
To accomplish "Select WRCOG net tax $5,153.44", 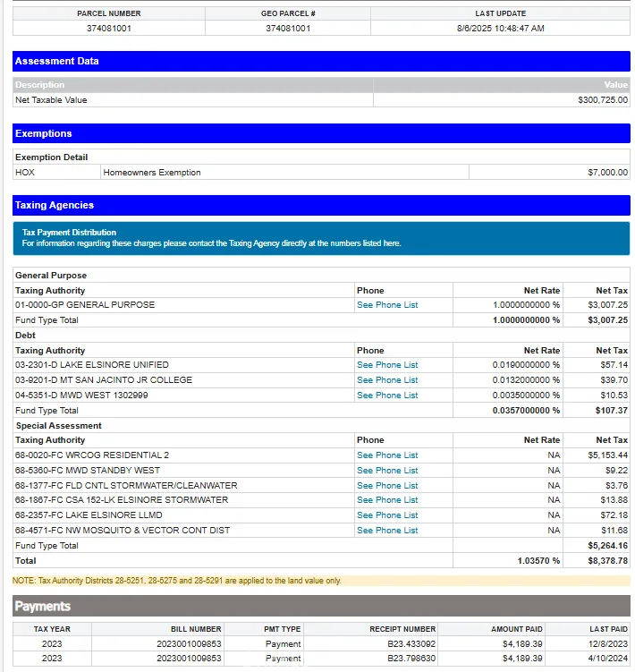I will click(x=607, y=455).
